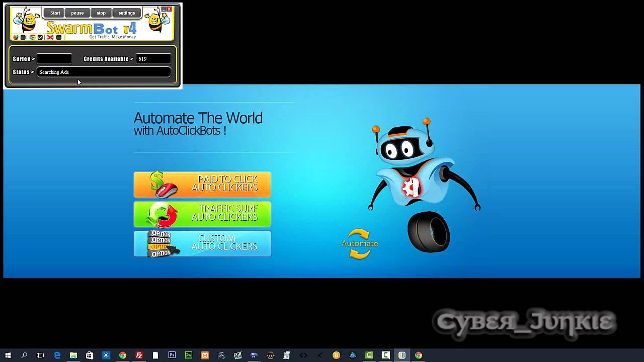644x362 pixels.
Task: Open Paid To Click Auto Clickers
Action: pyautogui.click(x=202, y=185)
